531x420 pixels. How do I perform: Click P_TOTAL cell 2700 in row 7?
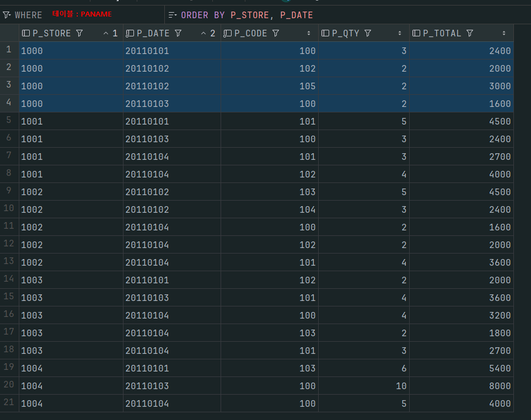point(462,157)
